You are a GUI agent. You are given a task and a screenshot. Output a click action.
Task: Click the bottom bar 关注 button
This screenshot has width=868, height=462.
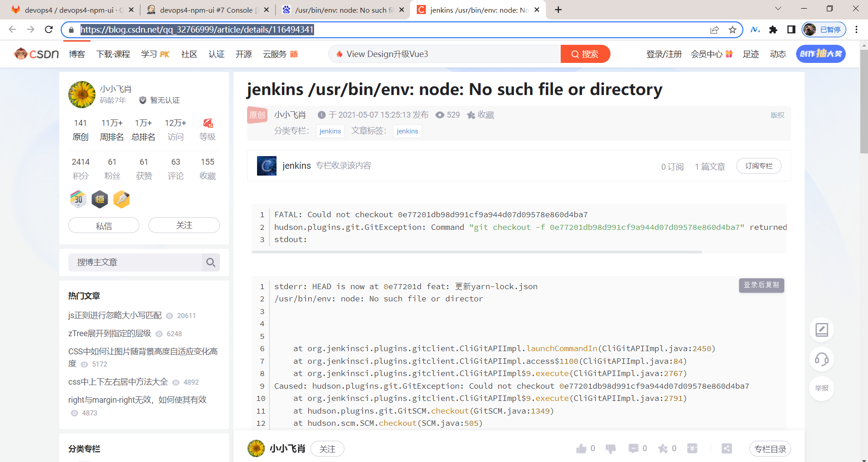click(x=327, y=449)
